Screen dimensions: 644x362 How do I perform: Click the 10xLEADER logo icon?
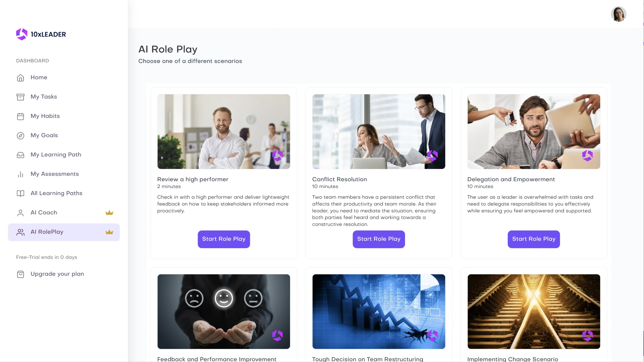tap(22, 34)
